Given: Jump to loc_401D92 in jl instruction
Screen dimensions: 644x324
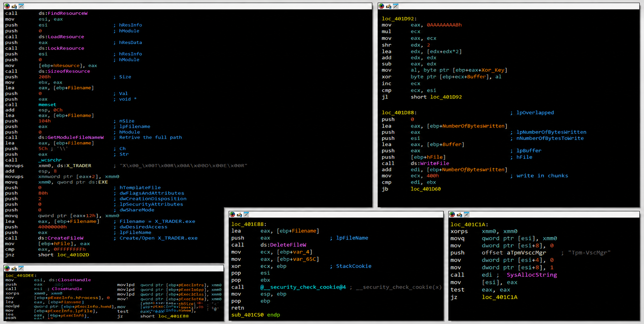Looking at the screenshot, I should click(x=446, y=97).
